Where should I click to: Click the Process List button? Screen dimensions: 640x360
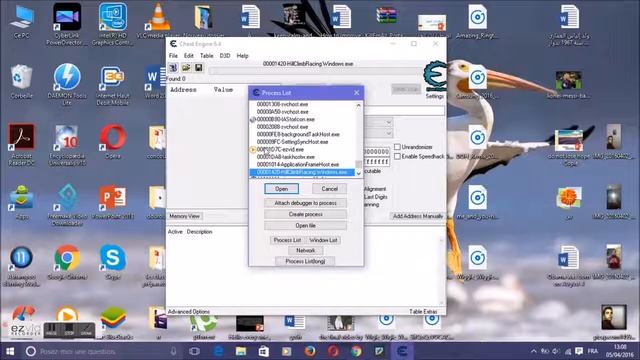(287, 240)
